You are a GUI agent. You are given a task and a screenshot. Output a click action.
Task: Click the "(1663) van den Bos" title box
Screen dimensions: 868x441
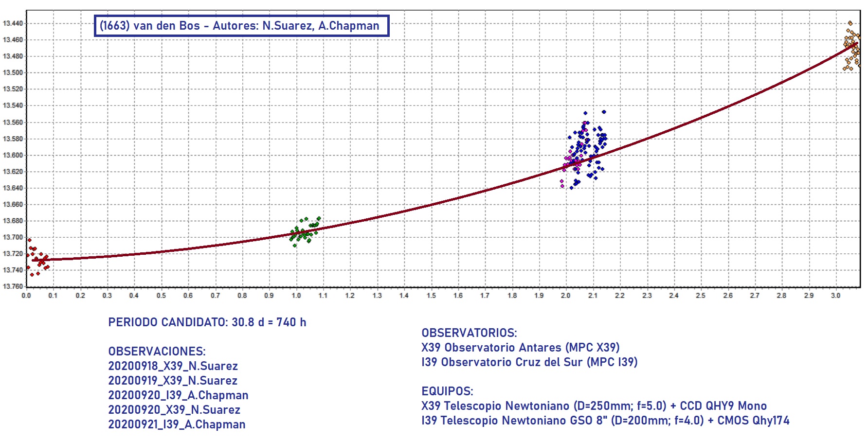coord(241,26)
